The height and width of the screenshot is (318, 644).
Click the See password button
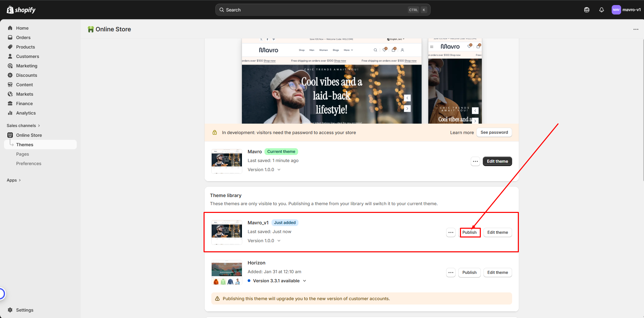pyautogui.click(x=494, y=132)
